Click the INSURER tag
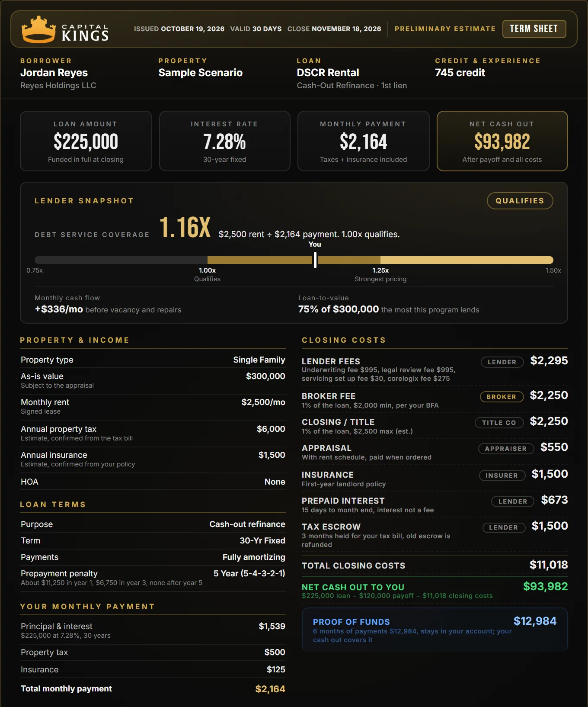The width and height of the screenshot is (588, 707). [502, 476]
